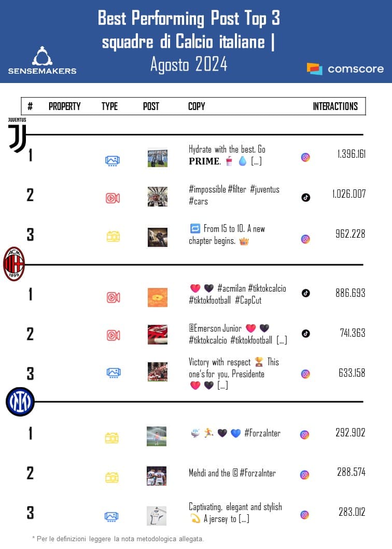Click the Comscore logo
Viewport: 392px width, 549px height.
click(345, 68)
